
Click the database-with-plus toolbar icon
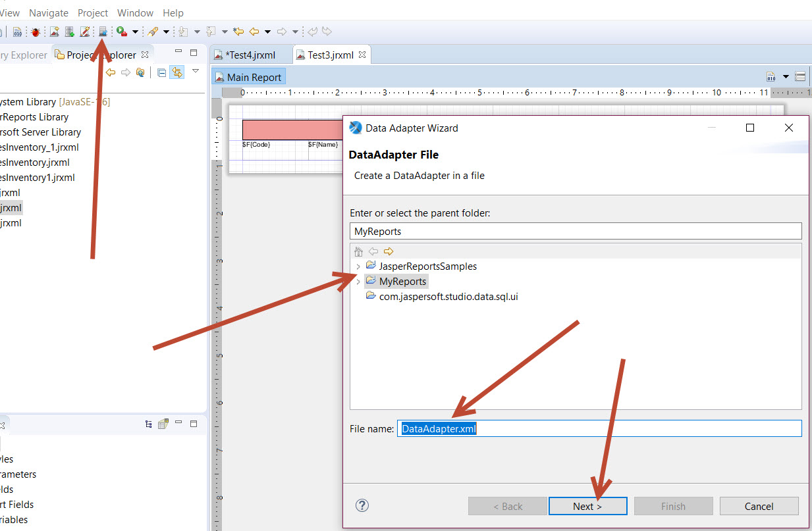pos(69,32)
